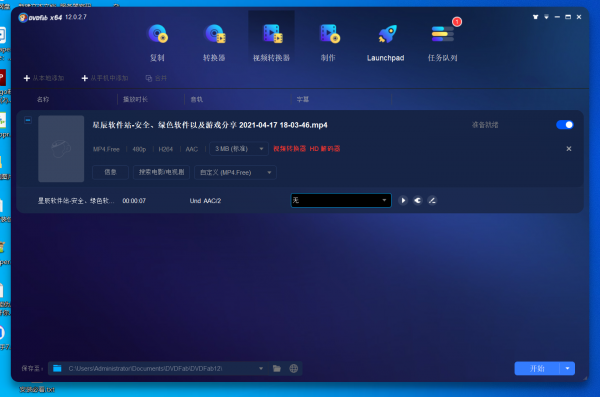This screenshot has height=397, width=600.
Task: Open the title bar dropdown menu icon
Action: click(x=546, y=17)
